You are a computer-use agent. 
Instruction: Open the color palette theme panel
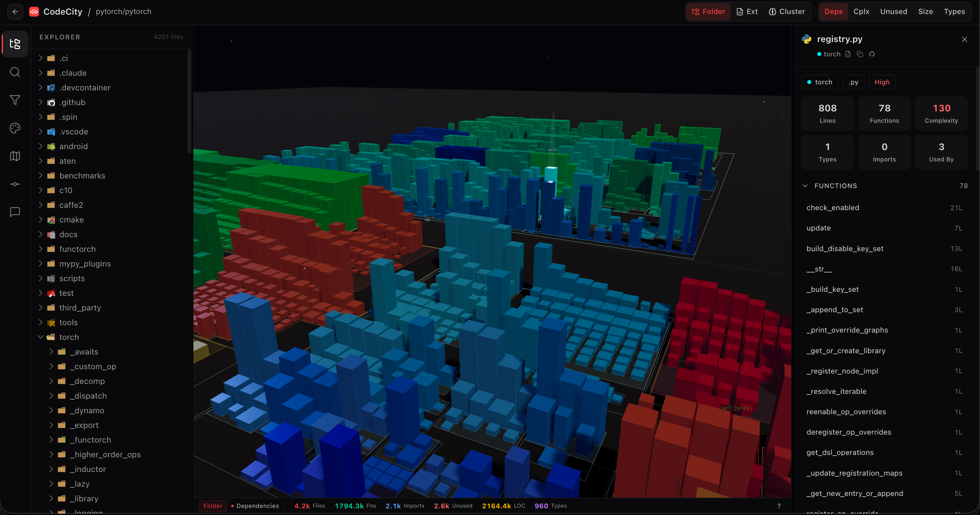click(x=15, y=128)
